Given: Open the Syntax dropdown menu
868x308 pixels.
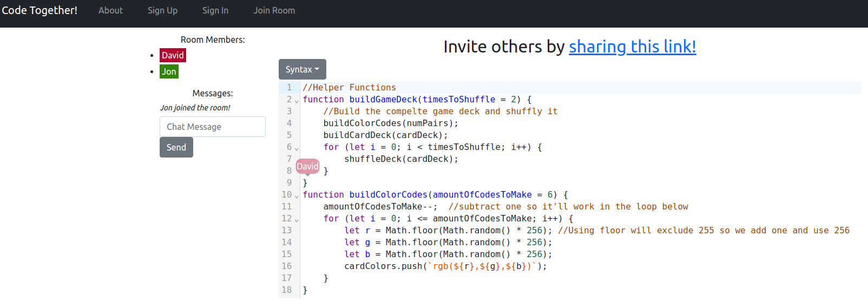Looking at the screenshot, I should tap(302, 69).
